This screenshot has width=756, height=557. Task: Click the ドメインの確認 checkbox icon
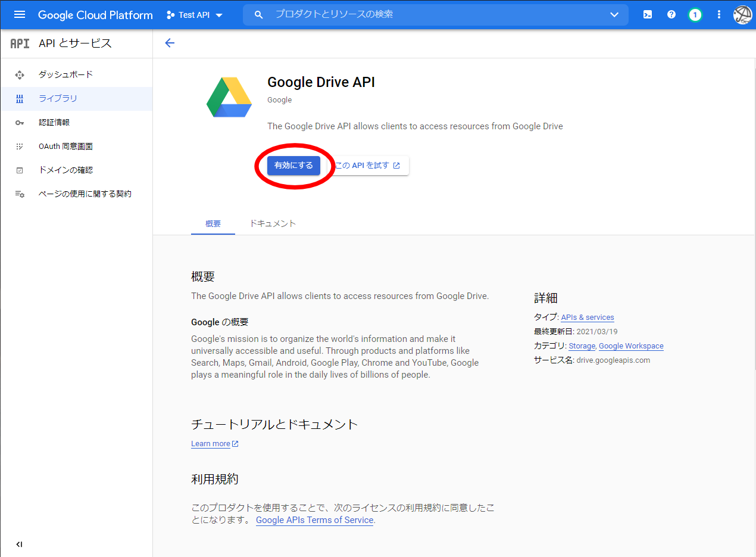pos(20,170)
